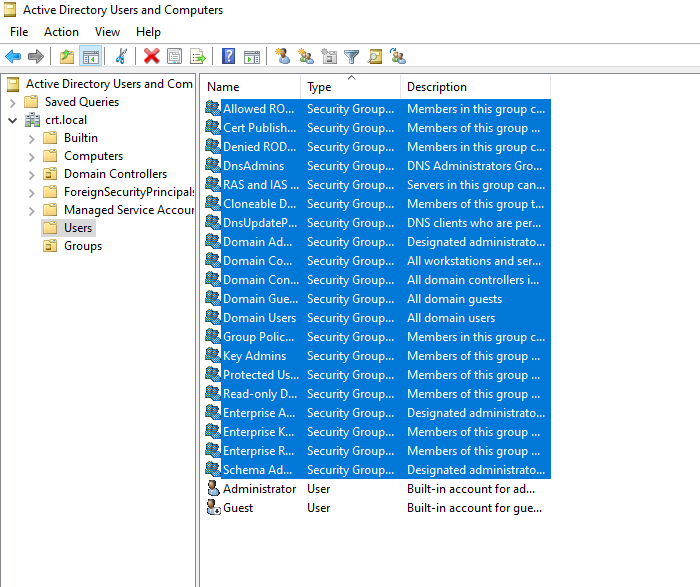Click the Key Admins group icon

[x=213, y=355]
